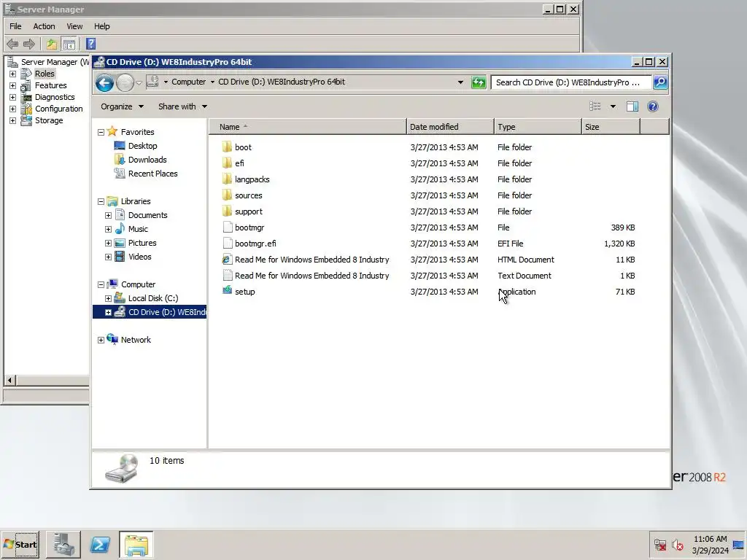Image resolution: width=747 pixels, height=560 pixels.
Task: Click the Start button
Action: [20, 544]
